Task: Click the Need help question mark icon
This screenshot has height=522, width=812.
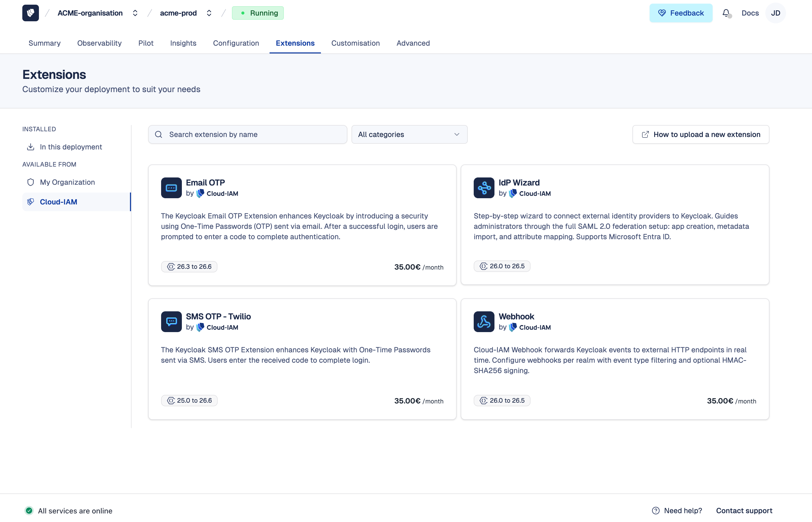Action: tap(656, 511)
